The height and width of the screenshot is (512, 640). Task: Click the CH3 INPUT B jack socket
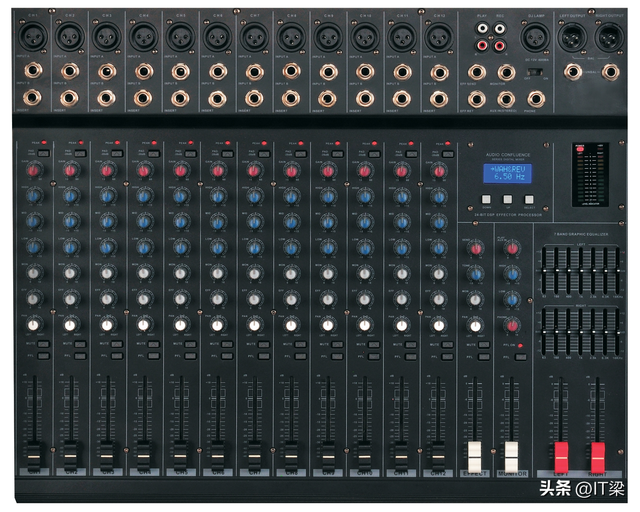107,72
